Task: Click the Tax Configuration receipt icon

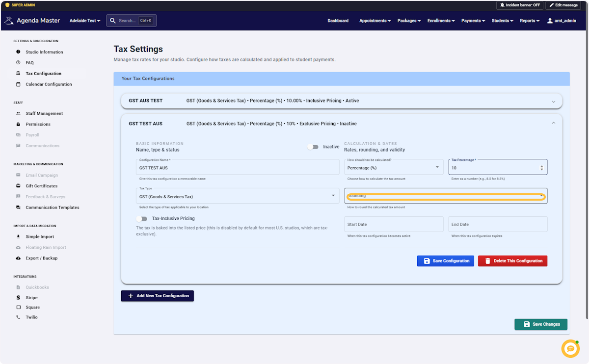Action: (x=18, y=74)
